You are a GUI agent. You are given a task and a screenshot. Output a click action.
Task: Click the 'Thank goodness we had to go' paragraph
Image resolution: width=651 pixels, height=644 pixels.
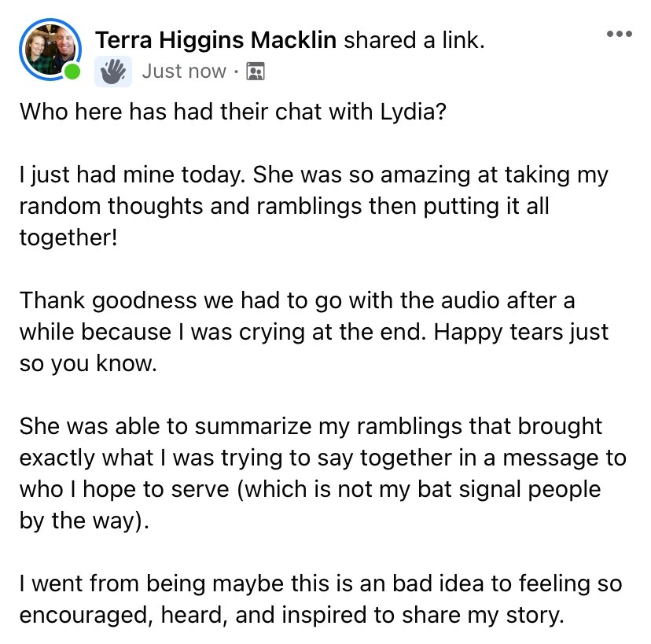(314, 332)
